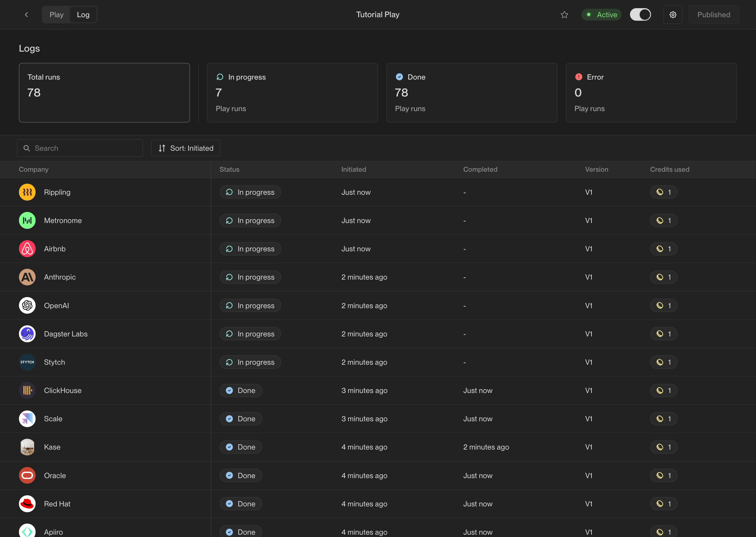The height and width of the screenshot is (537, 756).
Task: Go back using the left chevron
Action: (27, 15)
